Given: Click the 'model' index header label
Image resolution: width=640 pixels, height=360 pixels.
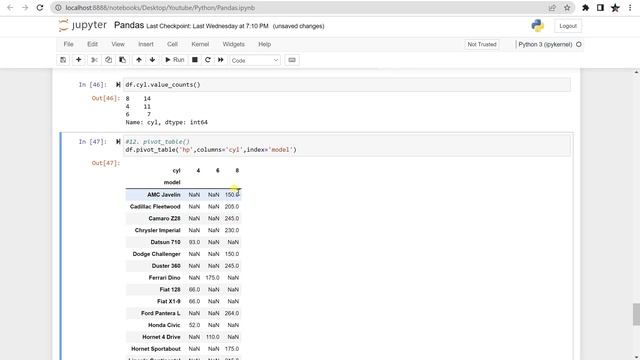Looking at the screenshot, I should tap(172, 182).
